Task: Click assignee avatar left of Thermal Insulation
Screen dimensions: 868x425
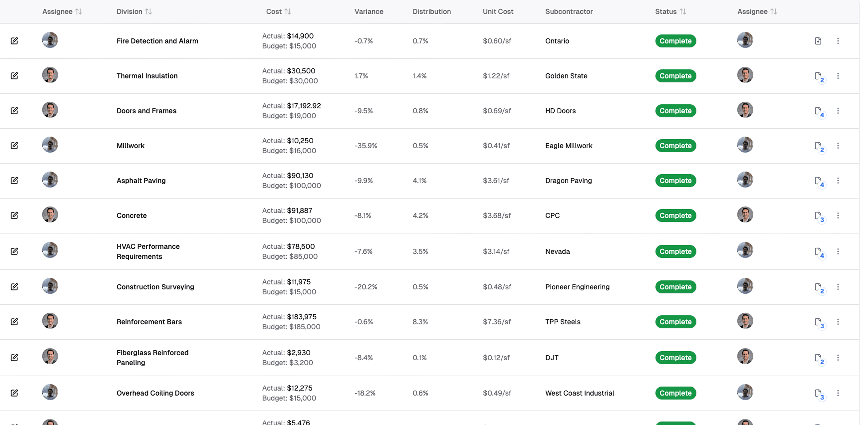Action: 50,75
